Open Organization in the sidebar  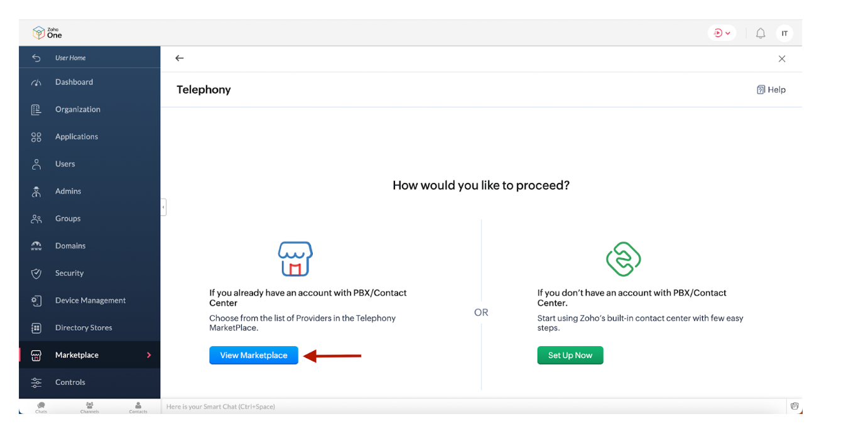pos(90,109)
